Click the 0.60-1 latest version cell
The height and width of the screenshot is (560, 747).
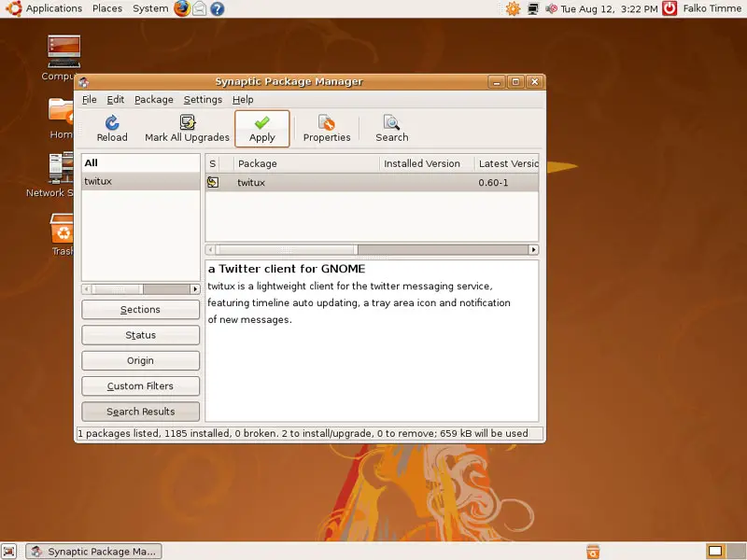click(493, 182)
